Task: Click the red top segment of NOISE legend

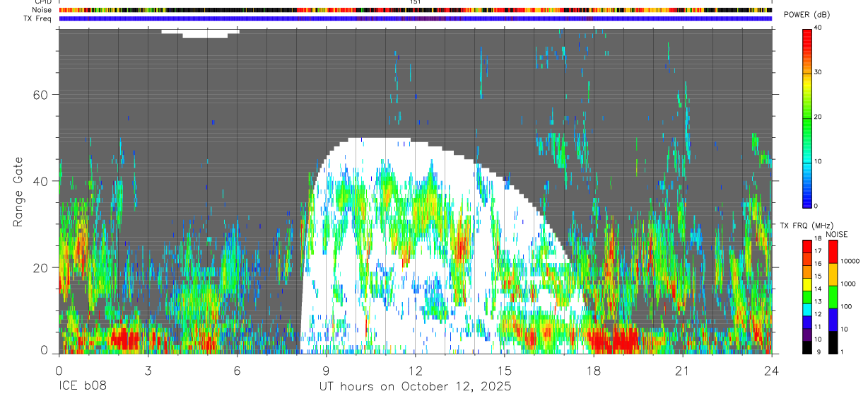Action: point(833,252)
